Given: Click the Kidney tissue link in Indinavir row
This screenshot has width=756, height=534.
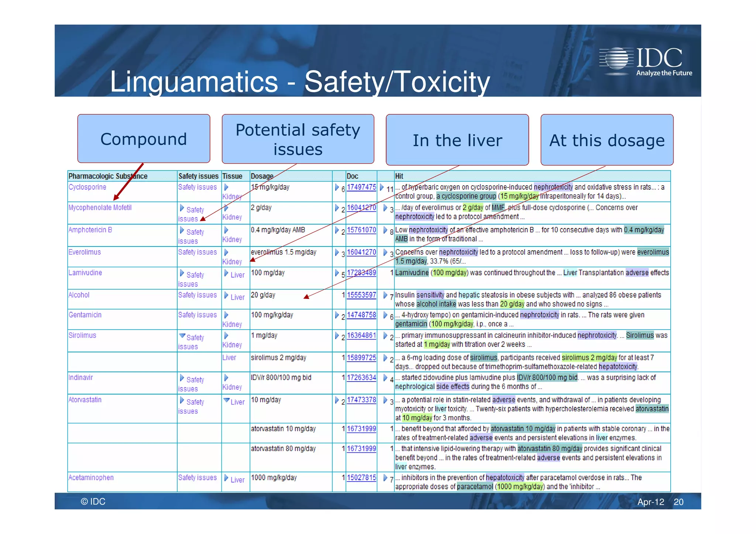Looking at the screenshot, I should coord(232,387).
